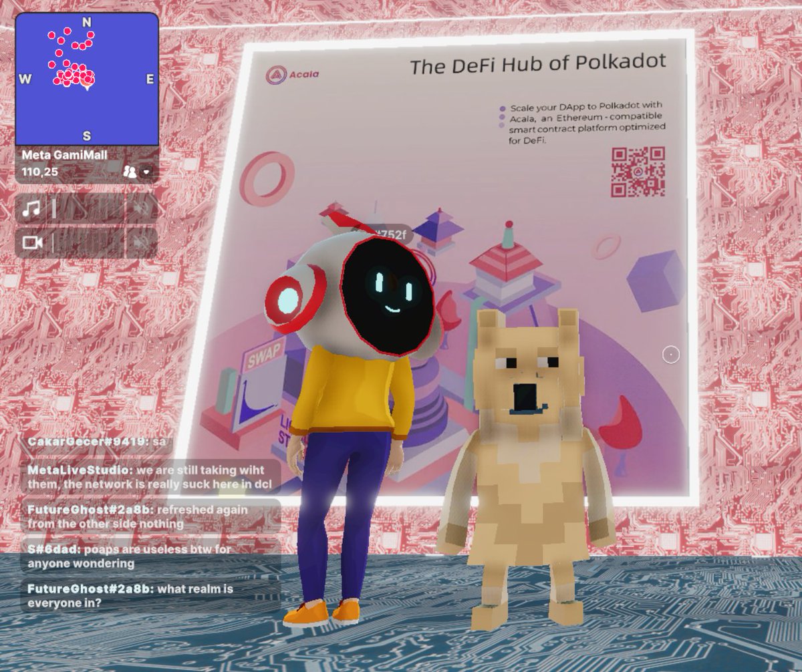Image resolution: width=802 pixels, height=672 pixels.
Task: Click 'The DeFi Hub of Polkadot' heading
Action: (538, 65)
